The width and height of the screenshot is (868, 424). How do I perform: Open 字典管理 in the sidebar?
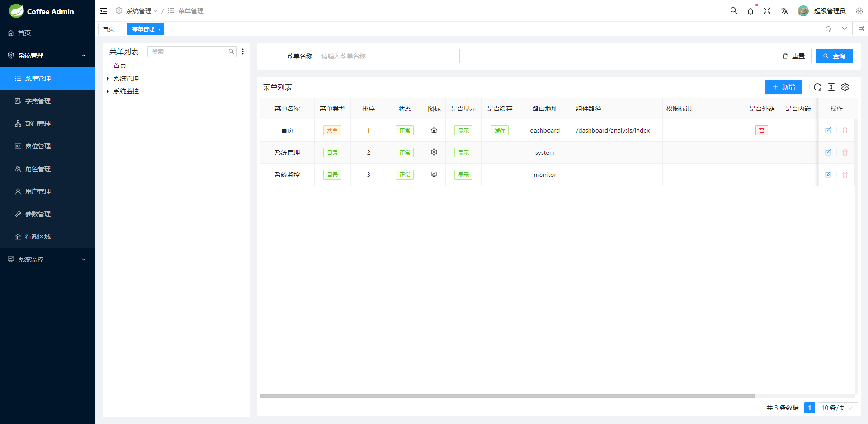coord(38,101)
